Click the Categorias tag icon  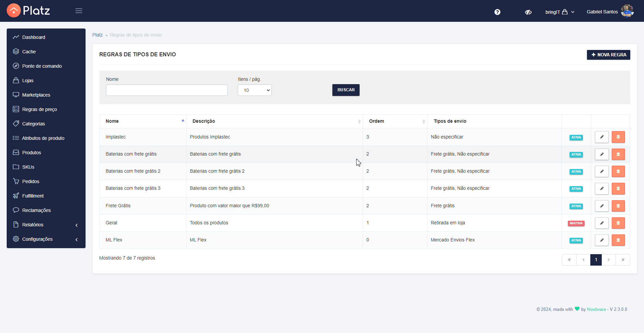[x=16, y=123]
